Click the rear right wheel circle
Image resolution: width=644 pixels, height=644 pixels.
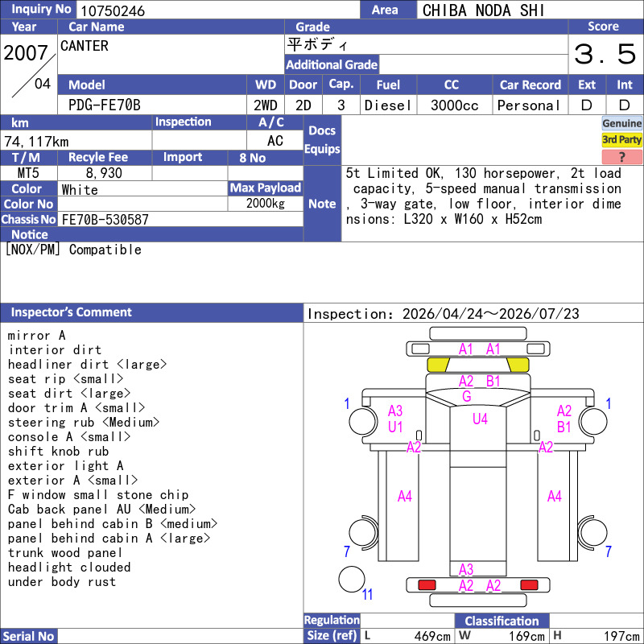[592, 533]
